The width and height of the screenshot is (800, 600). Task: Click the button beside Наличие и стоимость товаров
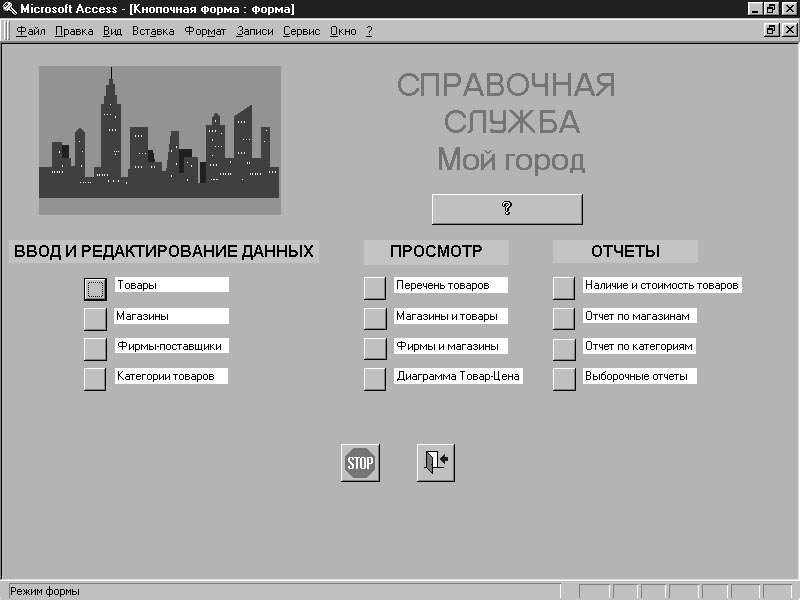point(564,288)
